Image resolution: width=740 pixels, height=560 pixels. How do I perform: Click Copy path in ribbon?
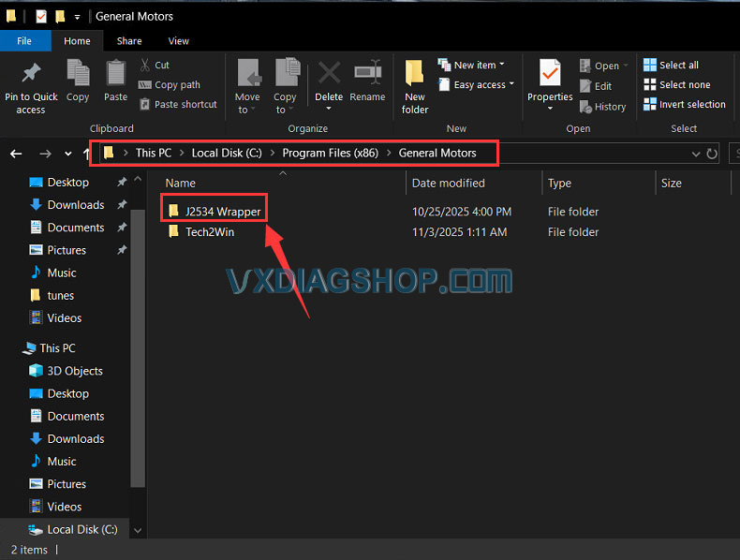[x=170, y=85]
